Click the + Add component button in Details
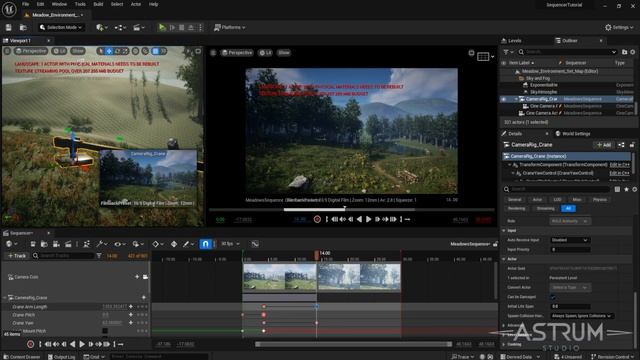640x360 pixels. click(604, 145)
